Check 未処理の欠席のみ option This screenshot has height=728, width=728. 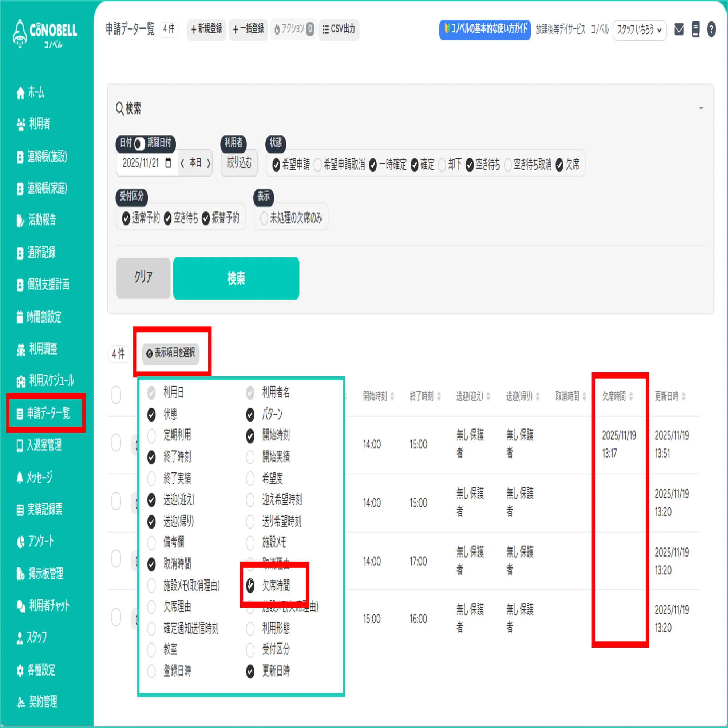264,218
